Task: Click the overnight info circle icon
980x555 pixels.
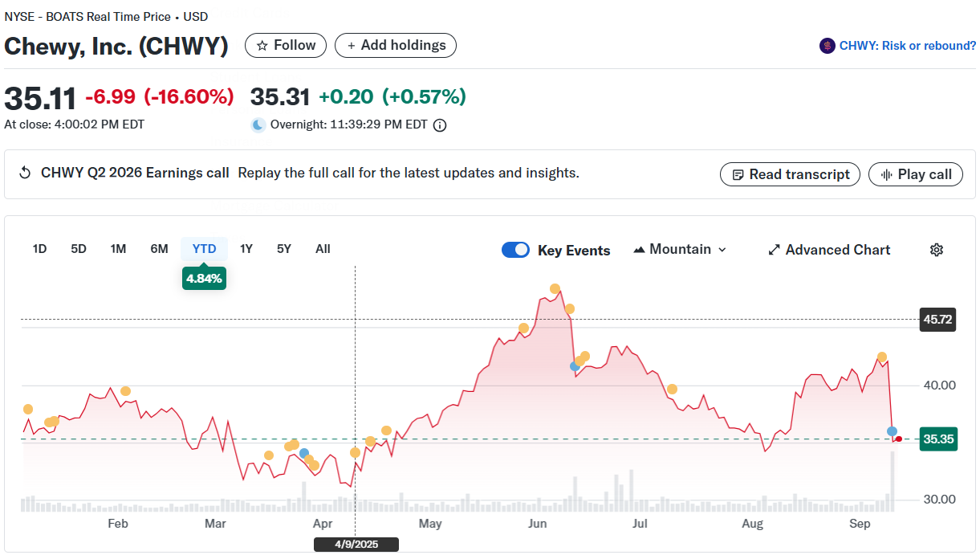Action: 439,125
